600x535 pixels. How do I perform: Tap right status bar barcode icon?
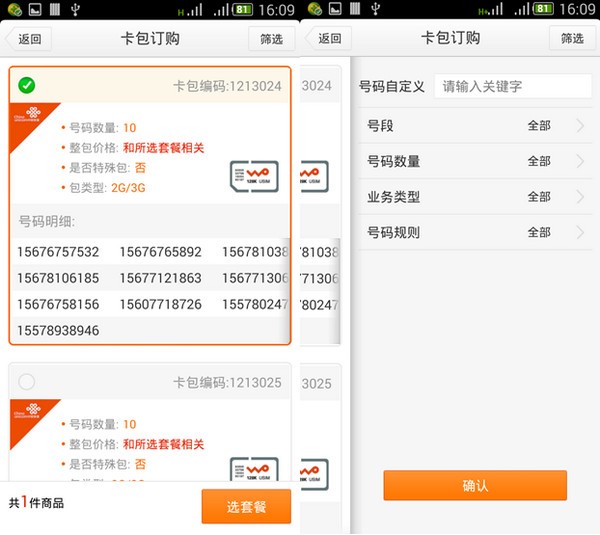355,9
